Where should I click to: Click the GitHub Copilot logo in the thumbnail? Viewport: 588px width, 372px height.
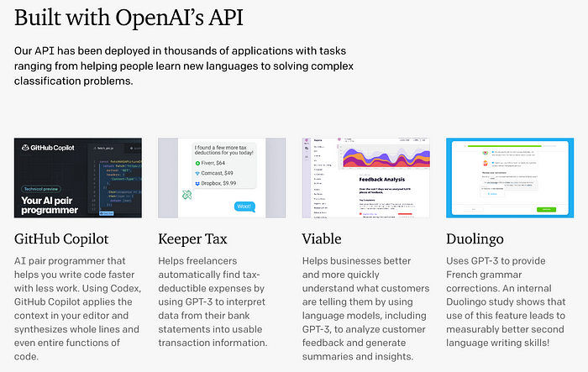click(x=48, y=148)
